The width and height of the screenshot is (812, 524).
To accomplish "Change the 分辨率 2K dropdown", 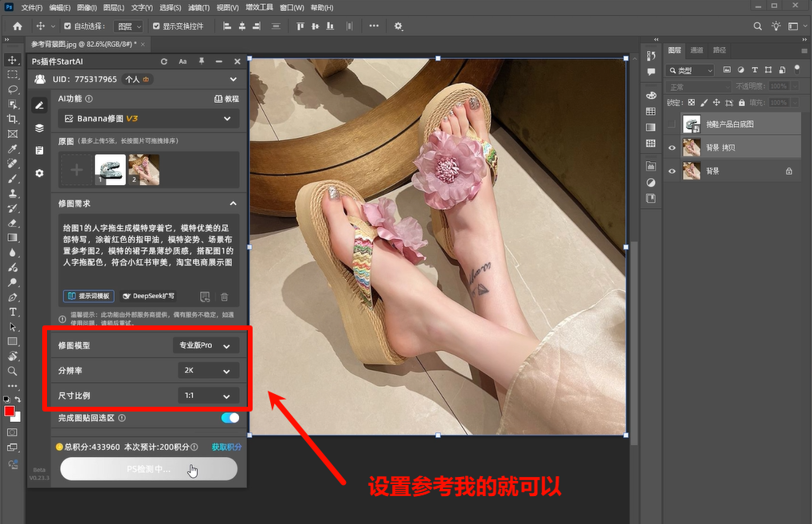I will click(x=208, y=369).
